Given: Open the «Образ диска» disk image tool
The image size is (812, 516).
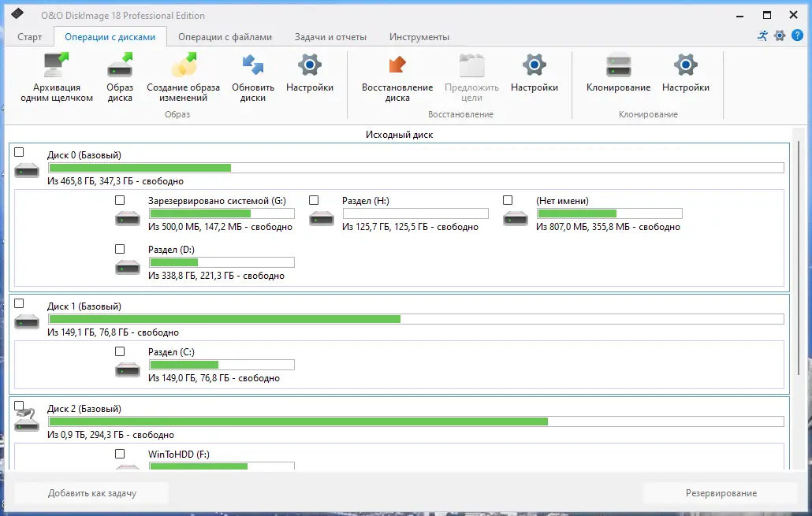Looking at the screenshot, I should [120, 77].
